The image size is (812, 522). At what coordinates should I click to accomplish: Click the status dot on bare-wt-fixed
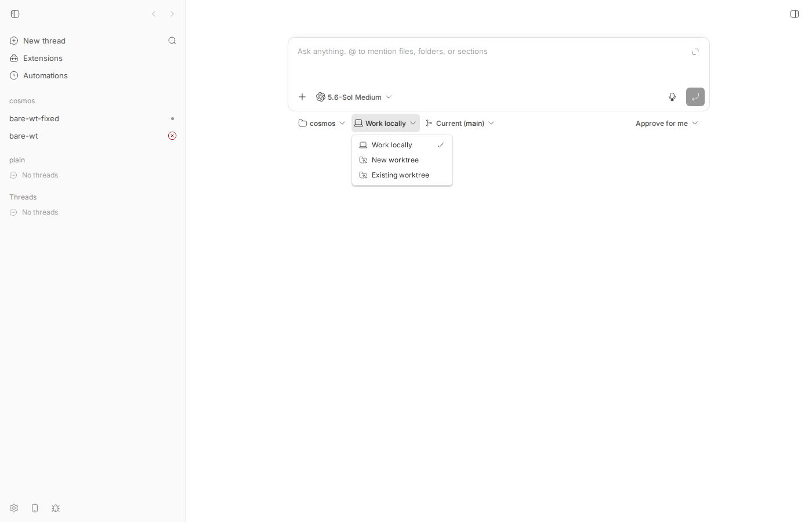coord(172,118)
